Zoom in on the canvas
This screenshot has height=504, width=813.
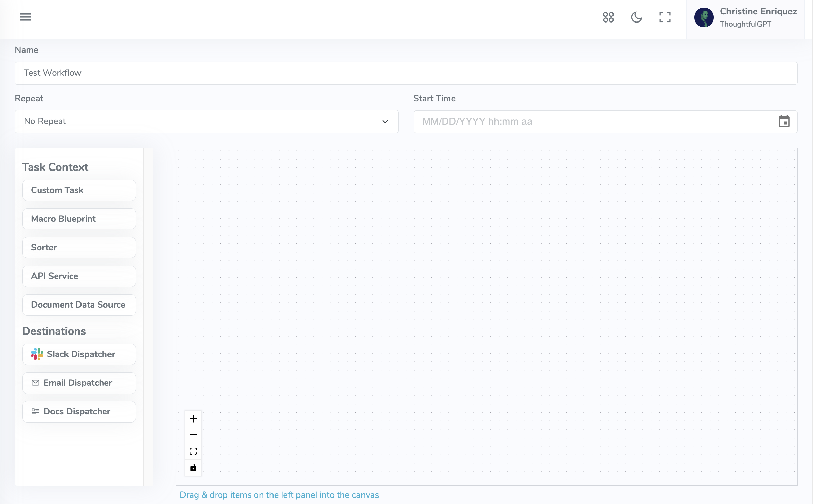(x=193, y=419)
